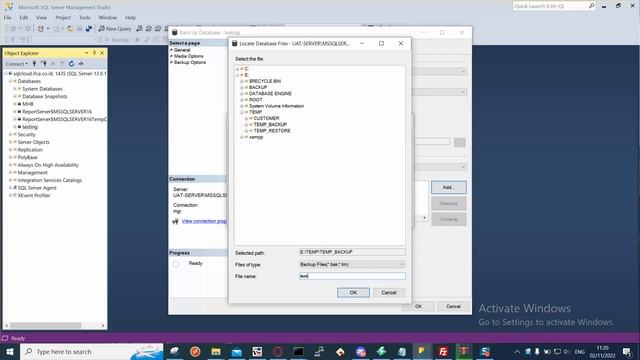Viewport: 640px width, 360px height.
Task: Select the testing database in Object Explorer
Action: pyautogui.click(x=30, y=127)
